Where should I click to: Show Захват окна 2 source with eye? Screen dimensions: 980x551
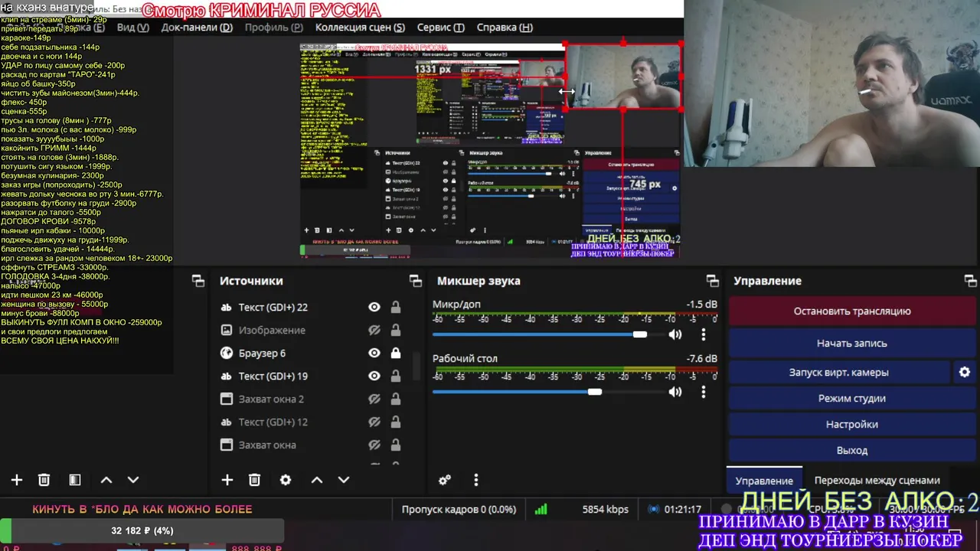(374, 399)
